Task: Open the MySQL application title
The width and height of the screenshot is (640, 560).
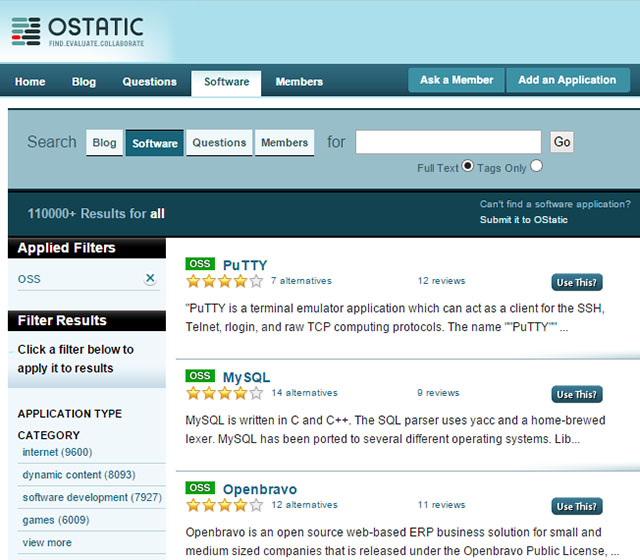Action: tap(246, 377)
